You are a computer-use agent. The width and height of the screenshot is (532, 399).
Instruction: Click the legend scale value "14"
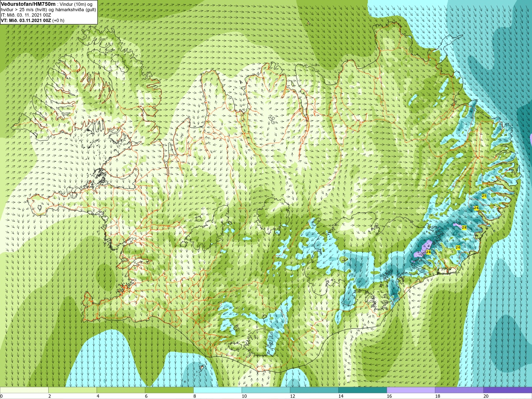tap(340, 396)
